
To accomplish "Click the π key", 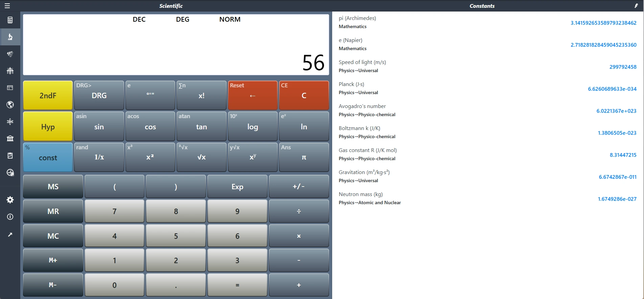I will coord(304,157).
